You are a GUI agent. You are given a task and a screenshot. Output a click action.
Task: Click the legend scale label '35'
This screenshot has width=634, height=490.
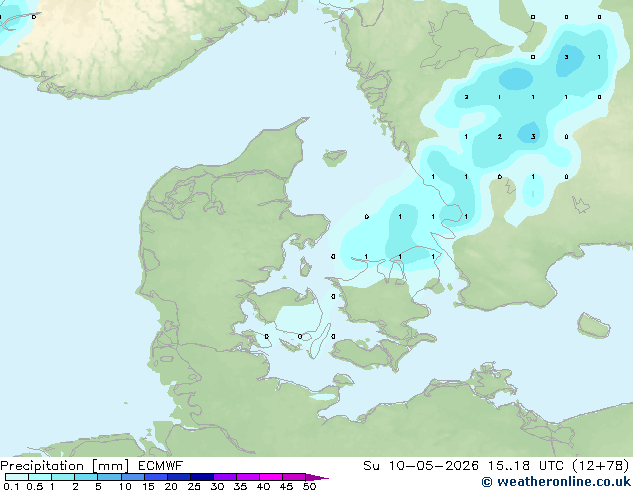pos(240,486)
